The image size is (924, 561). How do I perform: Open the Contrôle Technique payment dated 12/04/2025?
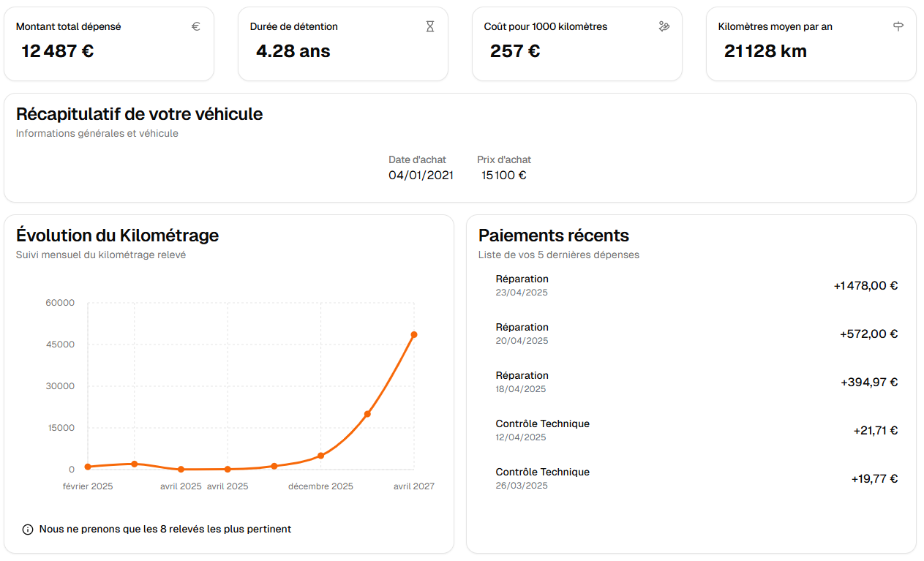542,430
